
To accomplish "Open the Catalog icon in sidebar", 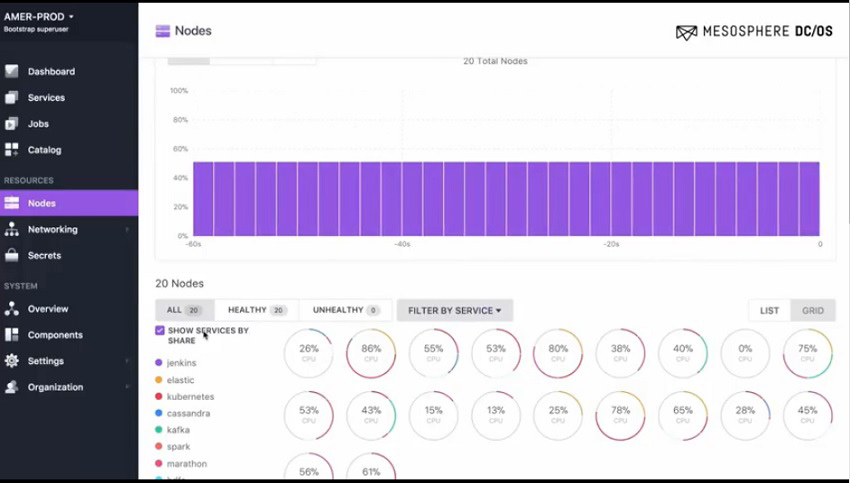I will pos(12,150).
